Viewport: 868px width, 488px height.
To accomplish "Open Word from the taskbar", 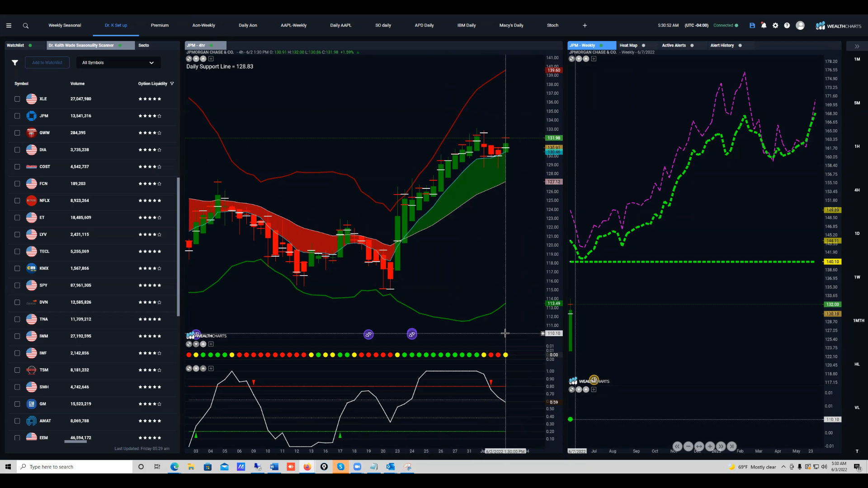I will coord(274,467).
